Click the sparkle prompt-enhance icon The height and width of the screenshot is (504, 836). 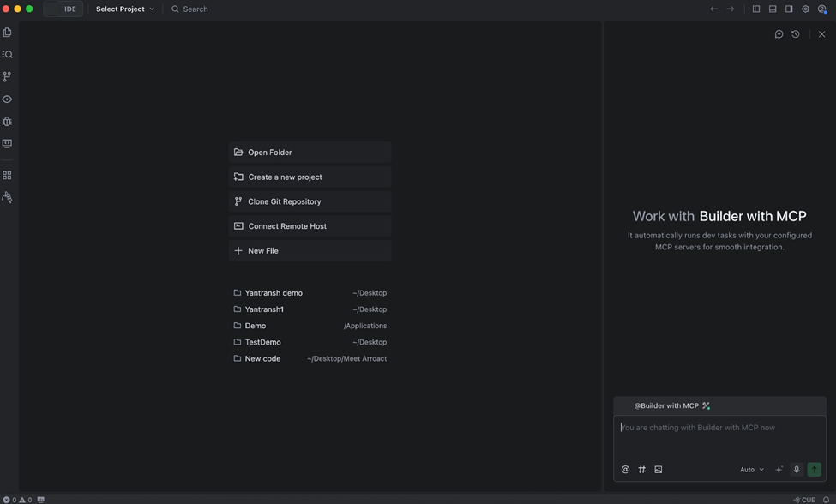779,470
